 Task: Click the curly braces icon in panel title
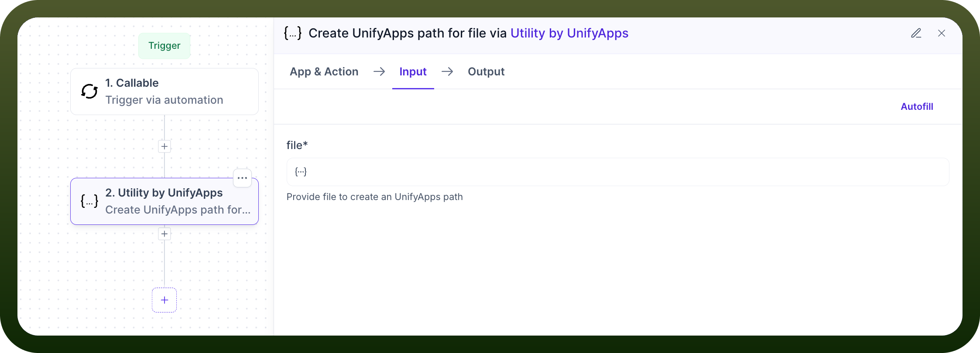[293, 33]
